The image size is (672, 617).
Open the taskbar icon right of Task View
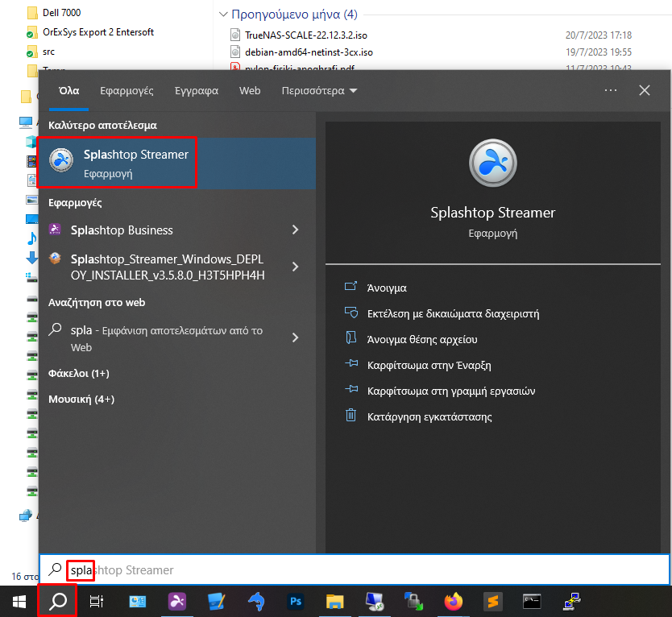[x=137, y=602]
